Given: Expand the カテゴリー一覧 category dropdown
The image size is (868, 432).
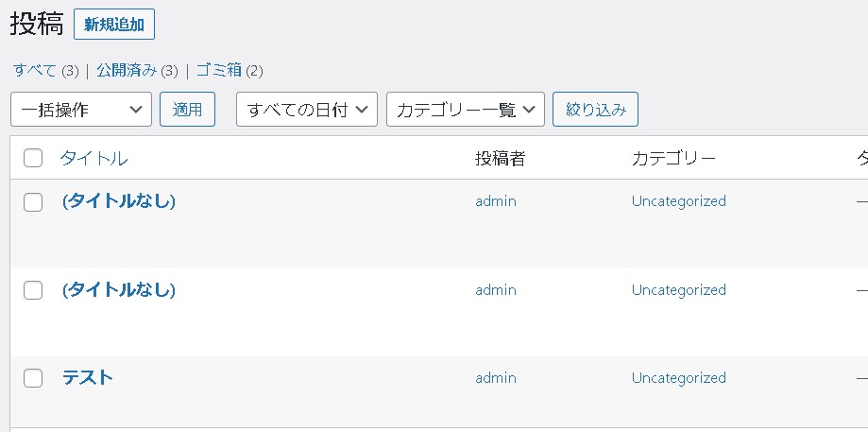Looking at the screenshot, I should tap(465, 109).
